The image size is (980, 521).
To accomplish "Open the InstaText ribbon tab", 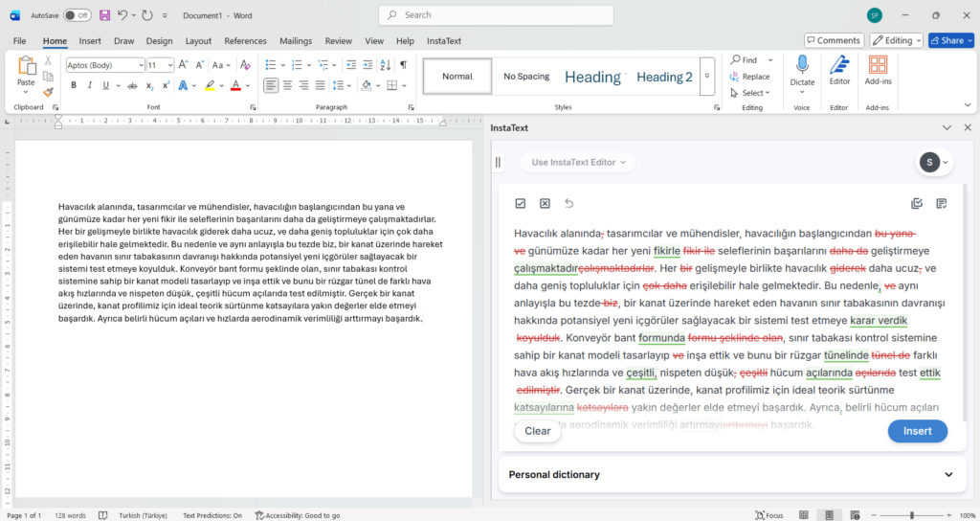I will 443,41.
